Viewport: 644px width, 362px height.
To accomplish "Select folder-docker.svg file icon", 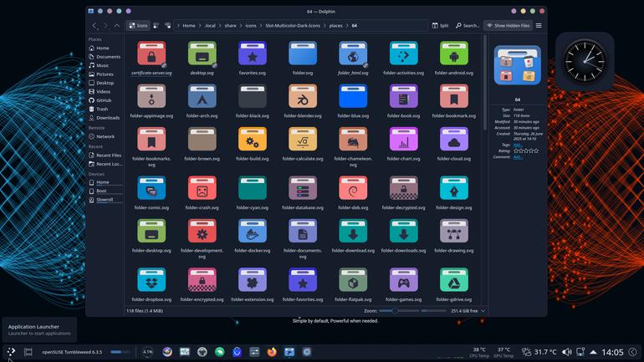I will click(253, 231).
